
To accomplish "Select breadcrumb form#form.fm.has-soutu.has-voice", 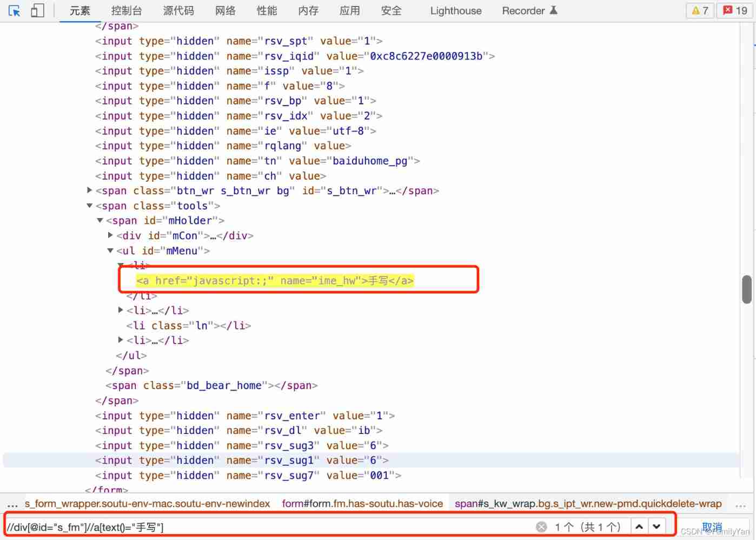I will click(362, 504).
